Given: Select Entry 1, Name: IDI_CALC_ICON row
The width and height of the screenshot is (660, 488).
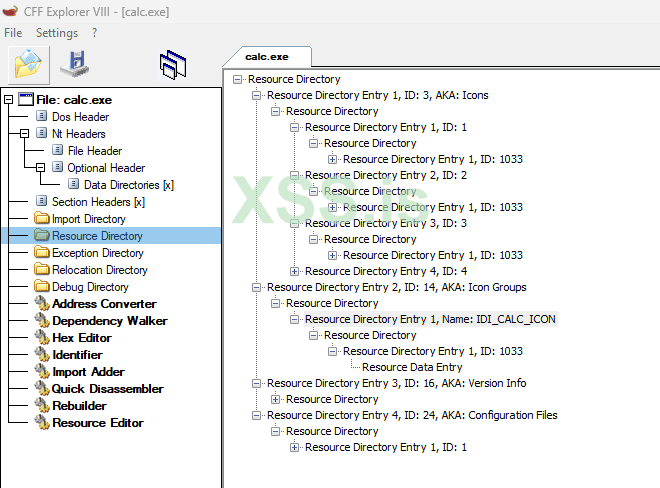Looking at the screenshot, I should 430,319.
